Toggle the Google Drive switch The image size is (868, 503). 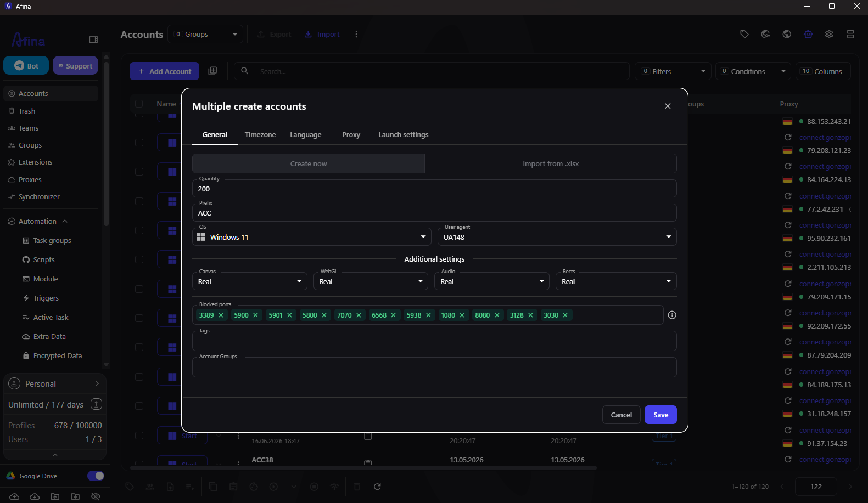(x=96, y=476)
